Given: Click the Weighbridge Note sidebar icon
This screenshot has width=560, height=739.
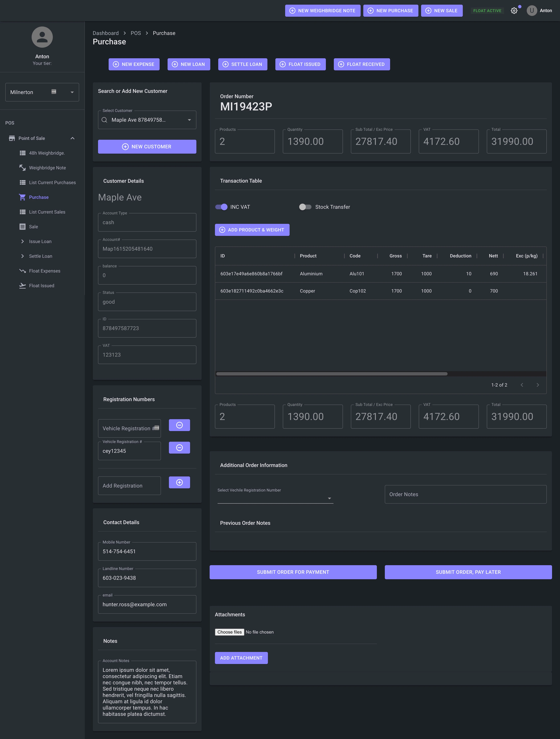Looking at the screenshot, I should (x=22, y=168).
